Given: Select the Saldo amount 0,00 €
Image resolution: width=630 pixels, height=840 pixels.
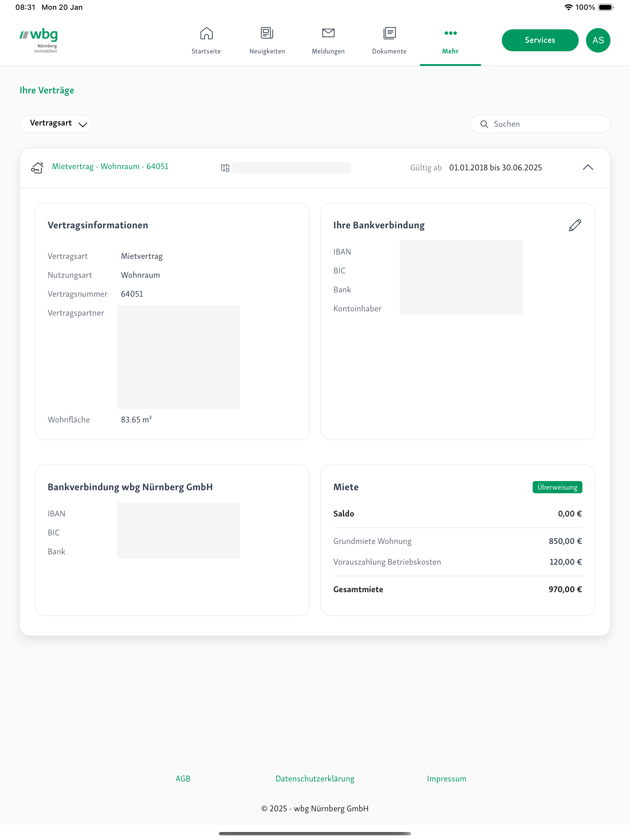Looking at the screenshot, I should [570, 514].
